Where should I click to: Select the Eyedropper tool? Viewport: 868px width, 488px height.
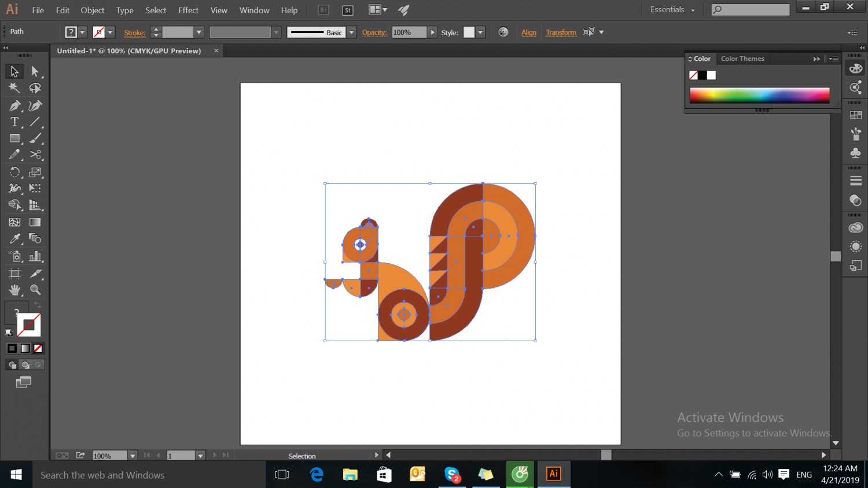pyautogui.click(x=14, y=238)
